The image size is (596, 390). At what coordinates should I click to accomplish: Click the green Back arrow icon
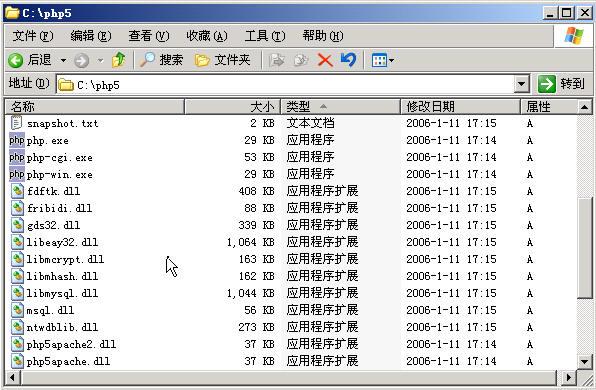coord(15,60)
